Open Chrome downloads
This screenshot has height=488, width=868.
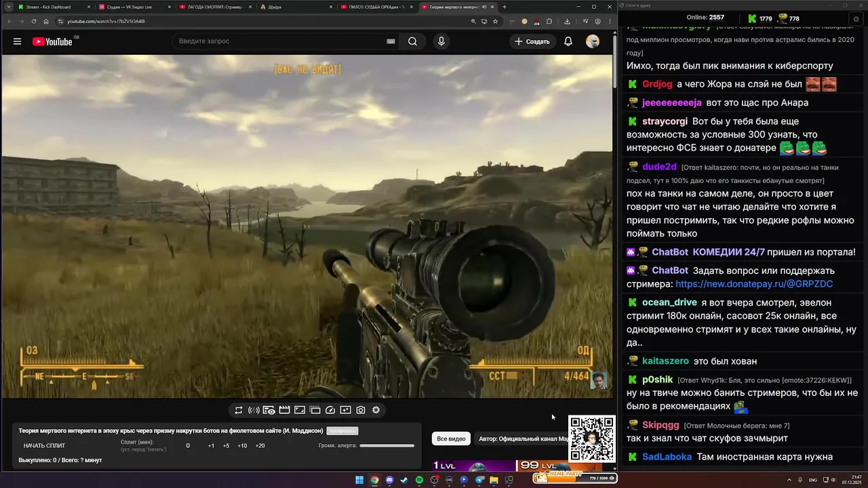tap(567, 21)
